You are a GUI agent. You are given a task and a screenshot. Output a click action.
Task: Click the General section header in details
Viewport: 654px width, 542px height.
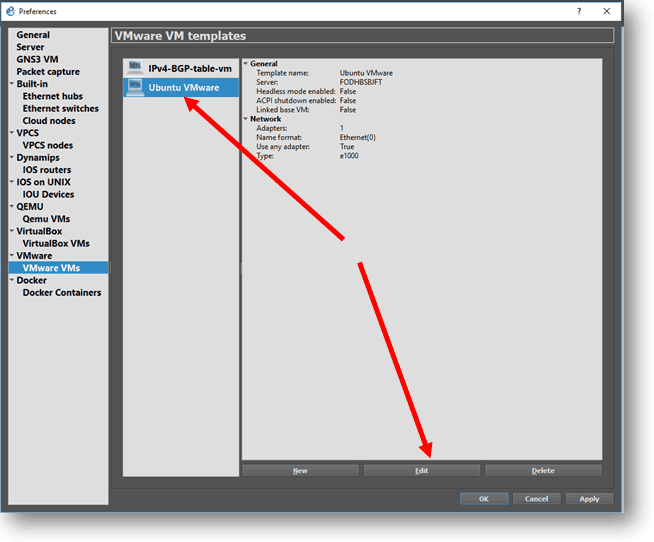coord(264,63)
